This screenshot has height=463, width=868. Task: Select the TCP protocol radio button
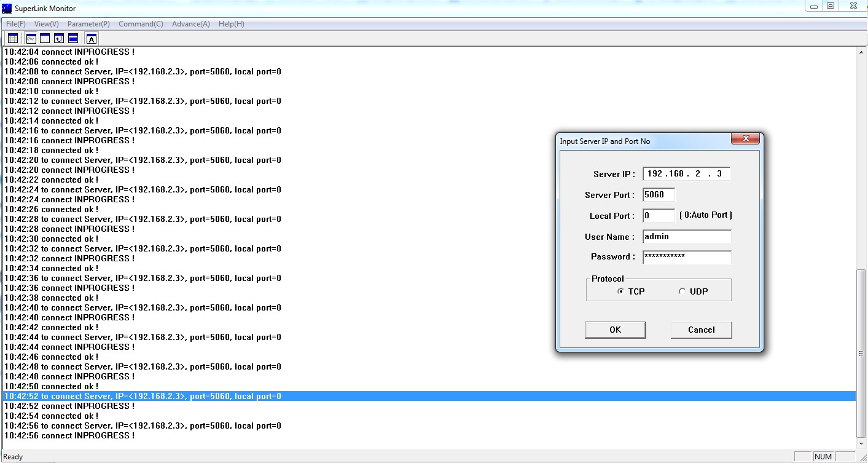click(x=621, y=291)
